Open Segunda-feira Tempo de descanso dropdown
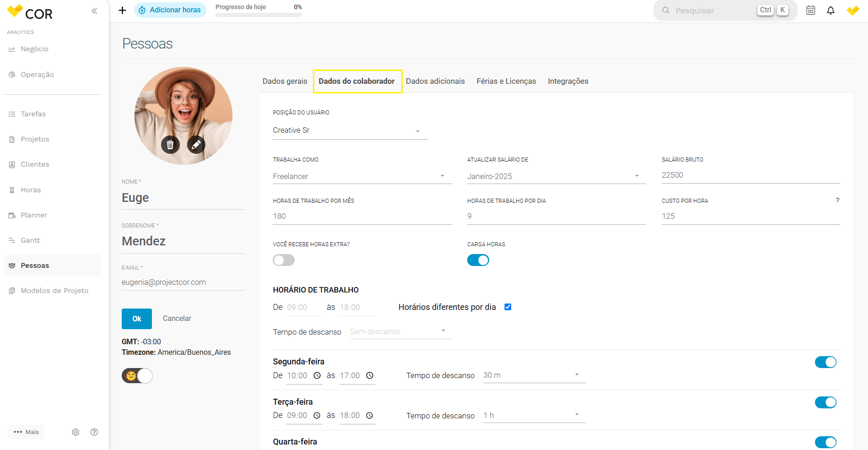868x450 pixels. [x=534, y=375]
